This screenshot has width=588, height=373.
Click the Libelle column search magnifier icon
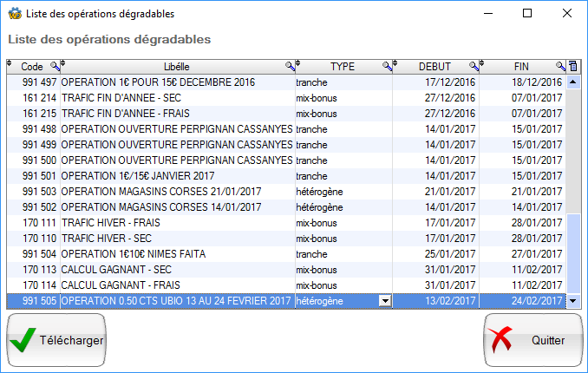(x=290, y=66)
